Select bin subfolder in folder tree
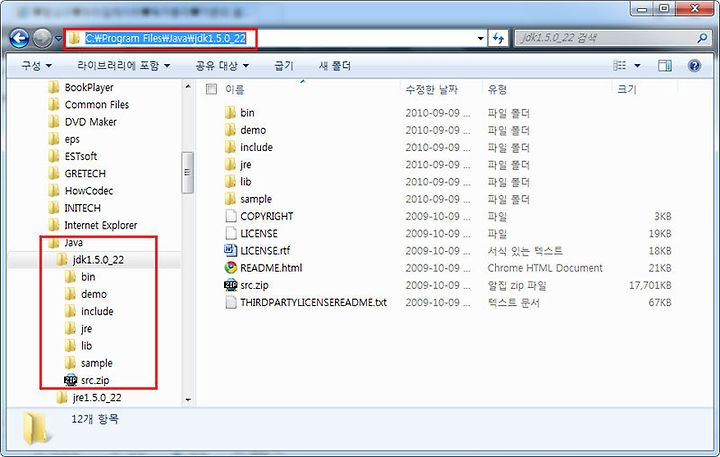Image resolution: width=720 pixels, height=457 pixels. 88,277
